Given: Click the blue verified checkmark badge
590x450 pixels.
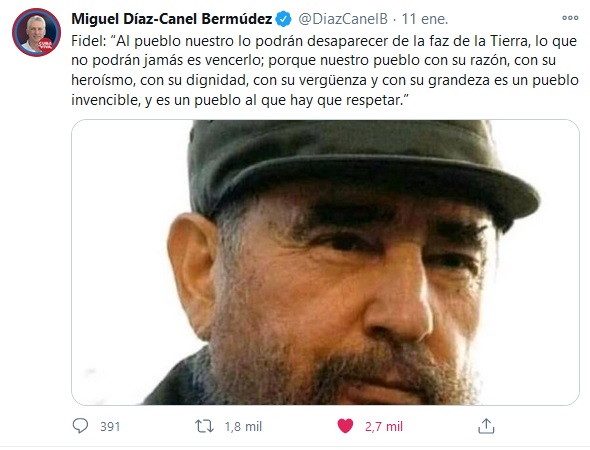Looking at the screenshot, I should [283, 19].
